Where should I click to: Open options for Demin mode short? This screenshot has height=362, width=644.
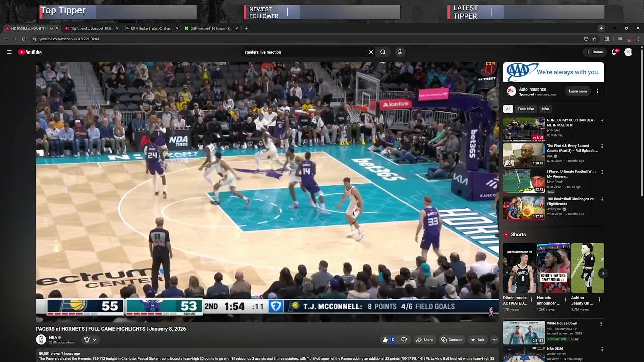pos(531,299)
